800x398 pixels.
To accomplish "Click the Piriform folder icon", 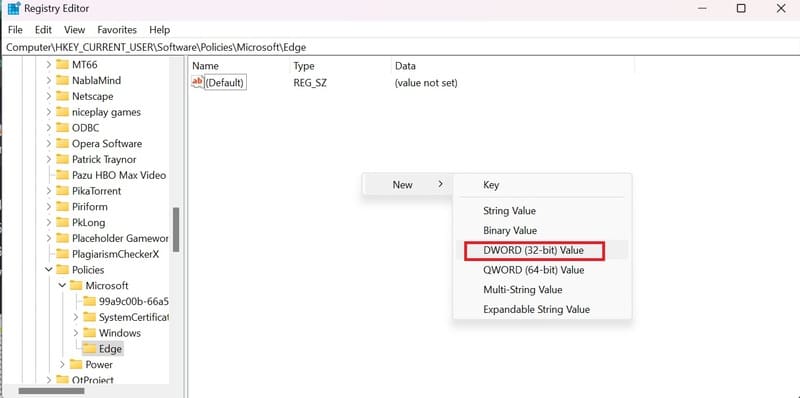I will 62,207.
